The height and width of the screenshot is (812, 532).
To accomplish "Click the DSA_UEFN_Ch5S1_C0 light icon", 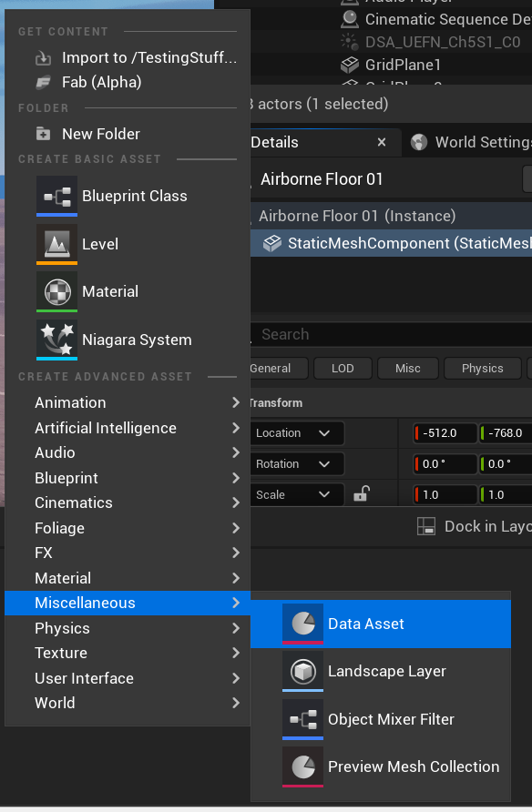I will (350, 42).
